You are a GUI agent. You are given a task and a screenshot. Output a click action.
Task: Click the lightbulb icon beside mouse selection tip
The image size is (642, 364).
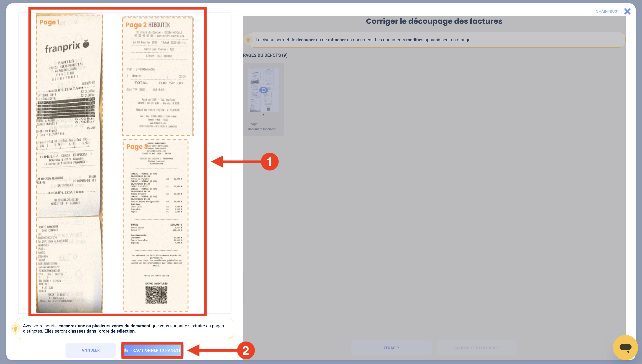[x=15, y=328]
